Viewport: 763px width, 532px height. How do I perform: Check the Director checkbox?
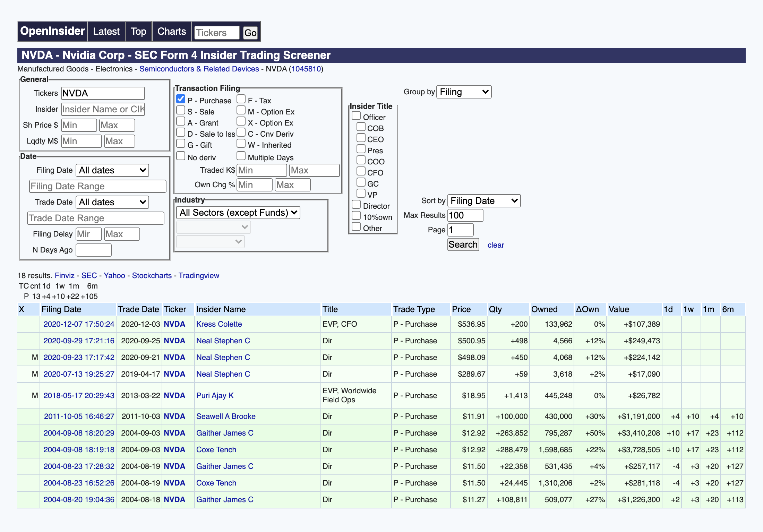tap(356, 205)
